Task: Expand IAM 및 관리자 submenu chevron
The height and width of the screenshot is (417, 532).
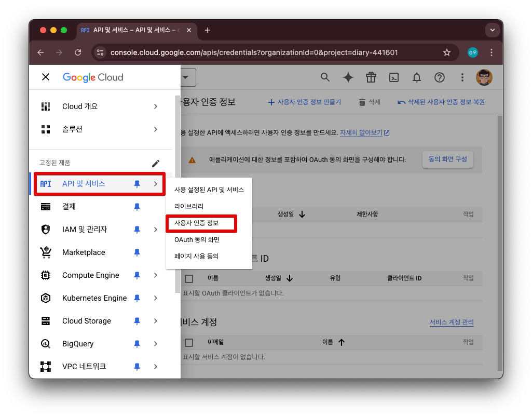Action: pyautogui.click(x=155, y=229)
